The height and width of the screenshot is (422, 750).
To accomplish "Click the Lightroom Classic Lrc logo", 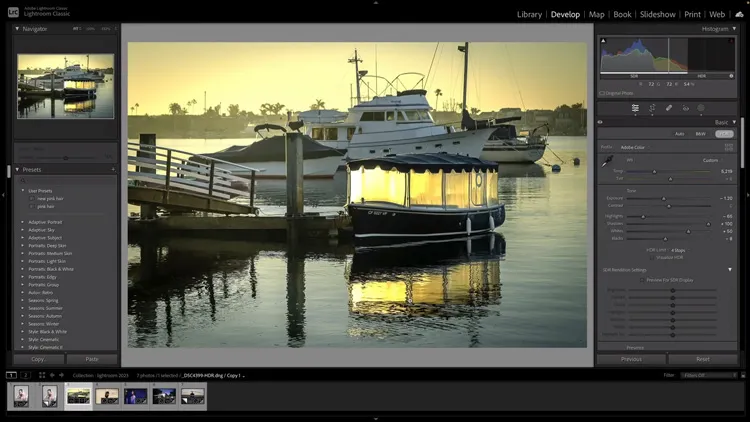I will tap(13, 12).
